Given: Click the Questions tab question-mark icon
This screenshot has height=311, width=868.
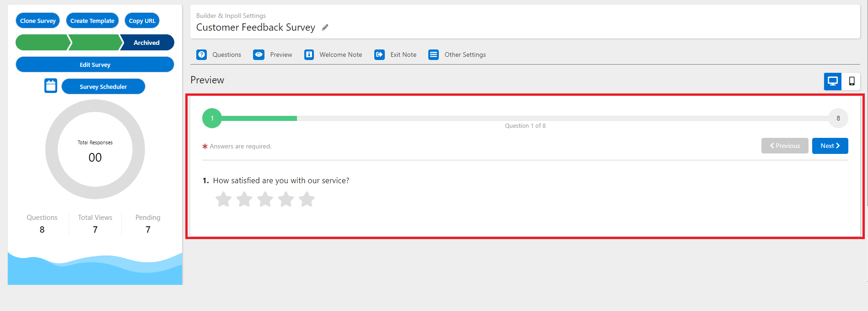Looking at the screenshot, I should click(201, 55).
